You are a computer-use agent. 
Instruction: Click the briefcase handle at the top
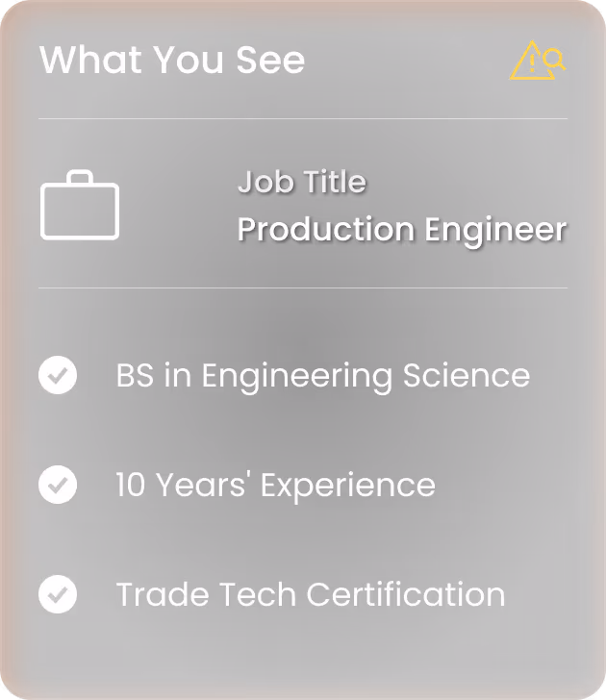(80, 177)
